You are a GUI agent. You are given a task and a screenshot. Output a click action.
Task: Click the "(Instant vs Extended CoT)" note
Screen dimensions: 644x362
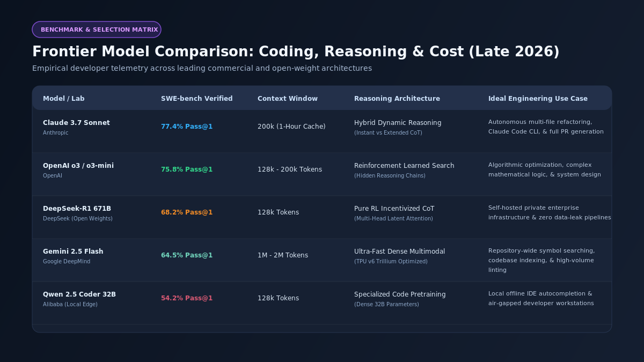[388, 132]
